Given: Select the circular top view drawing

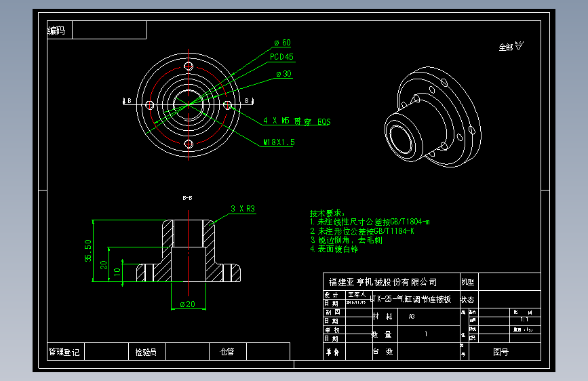Looking at the screenshot, I should tap(189, 104).
